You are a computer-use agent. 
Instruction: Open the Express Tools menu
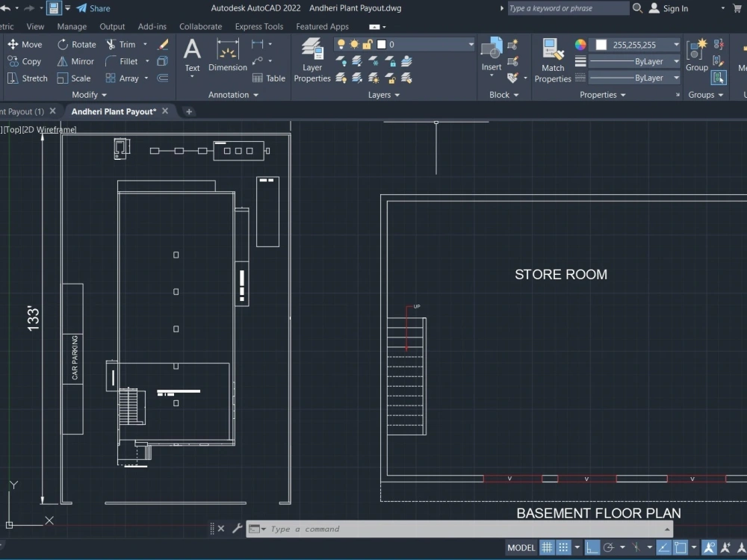[259, 25]
